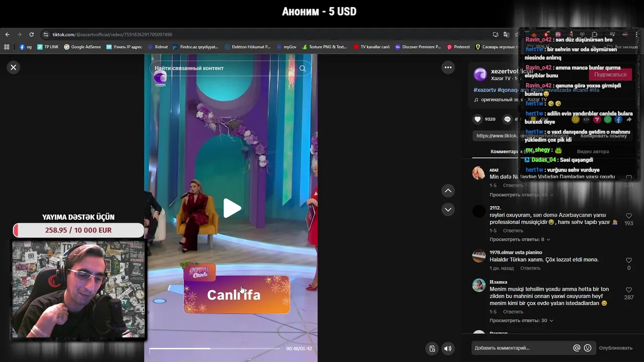
Task: Open xezertvofficial profile avatar
Action: click(480, 74)
